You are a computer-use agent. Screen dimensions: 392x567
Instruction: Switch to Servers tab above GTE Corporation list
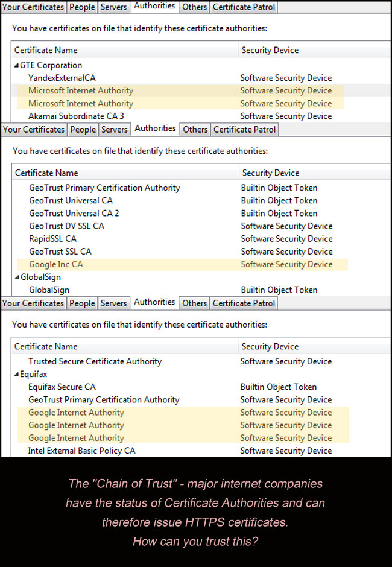113,7
